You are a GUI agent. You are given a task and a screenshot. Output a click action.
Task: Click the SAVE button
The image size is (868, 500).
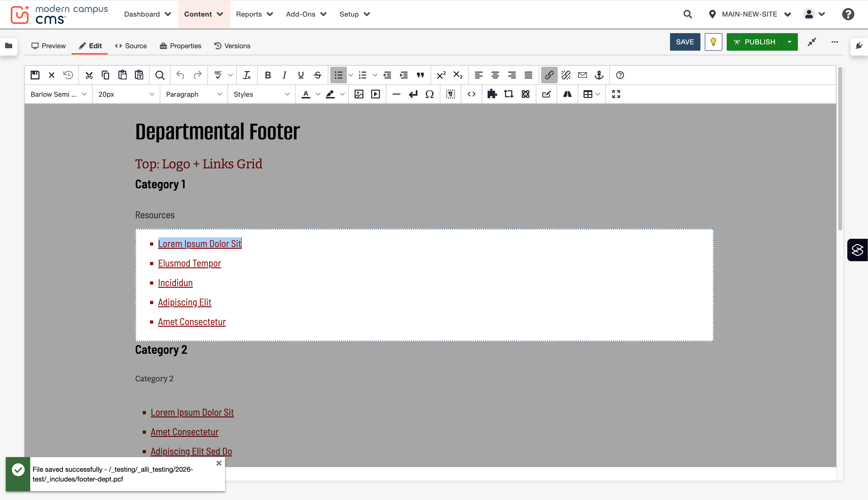[x=685, y=42]
